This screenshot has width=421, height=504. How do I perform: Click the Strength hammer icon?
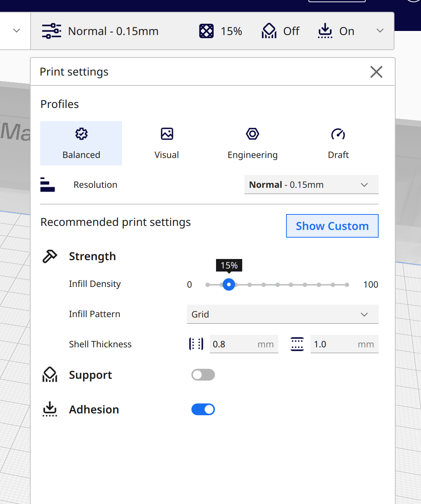click(x=50, y=256)
